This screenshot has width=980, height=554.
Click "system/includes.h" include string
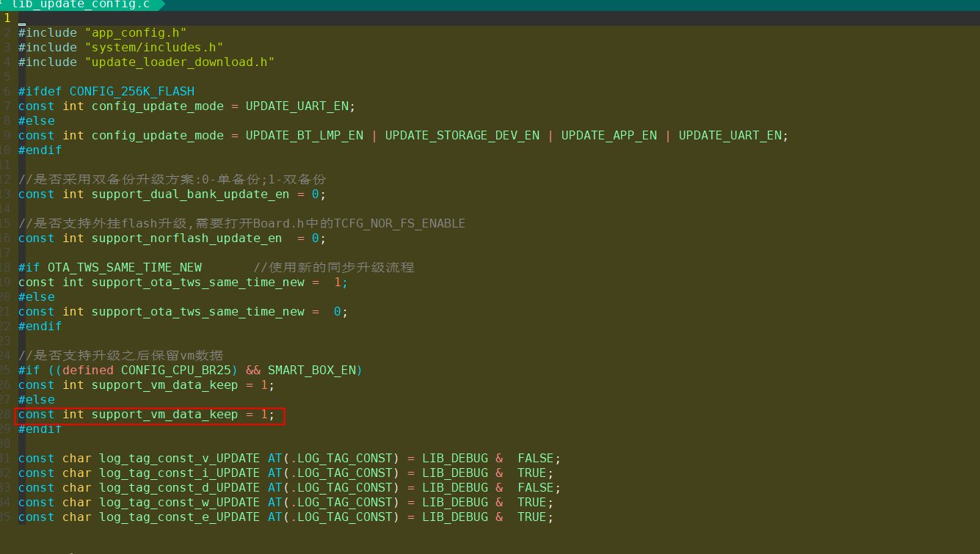click(153, 48)
